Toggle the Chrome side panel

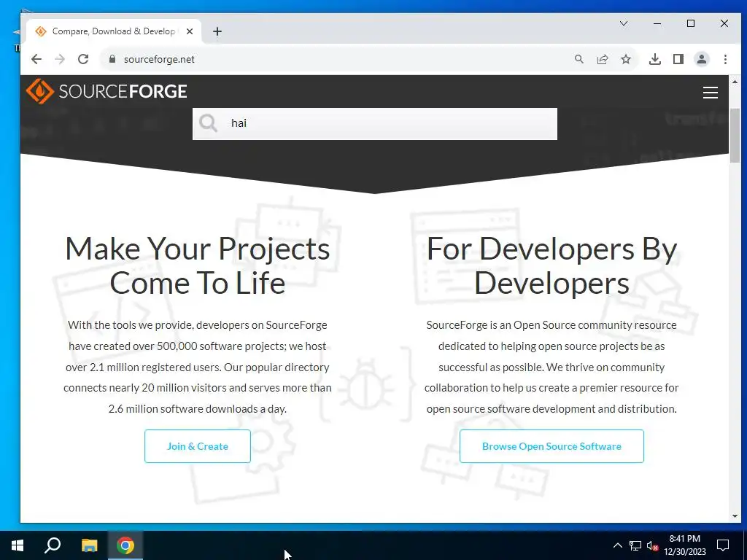coord(678,59)
